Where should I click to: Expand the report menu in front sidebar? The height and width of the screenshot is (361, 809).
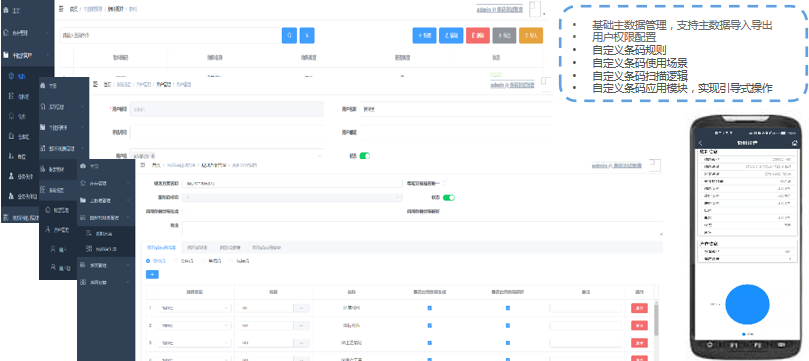(x=106, y=265)
